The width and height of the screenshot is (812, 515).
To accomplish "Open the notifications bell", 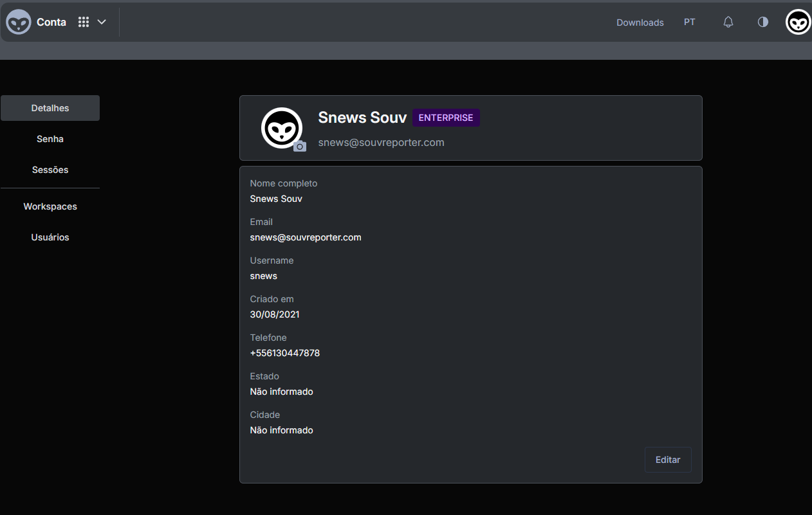I will coord(728,22).
